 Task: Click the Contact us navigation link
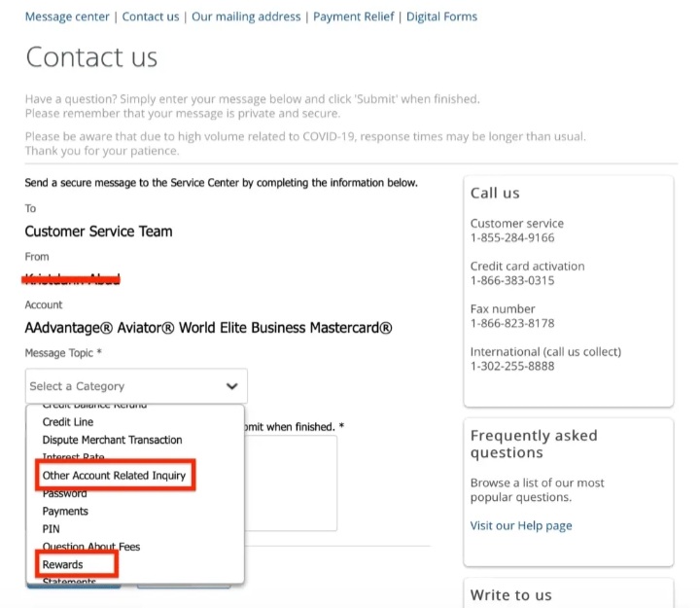[151, 17]
